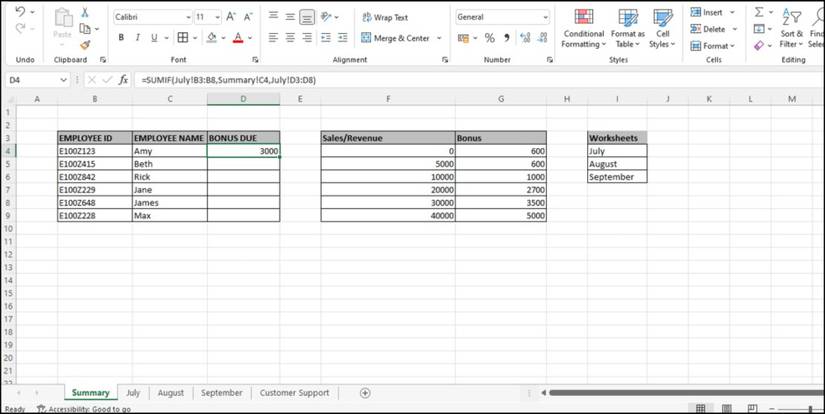Click the Insert Function fx icon
This screenshot has width=825, height=414.
click(x=123, y=80)
